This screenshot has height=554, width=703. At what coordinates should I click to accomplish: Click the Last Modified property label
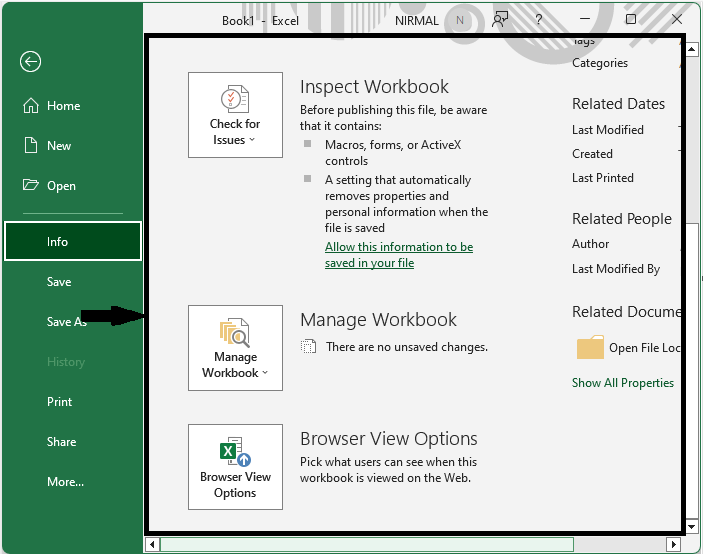[x=608, y=130]
